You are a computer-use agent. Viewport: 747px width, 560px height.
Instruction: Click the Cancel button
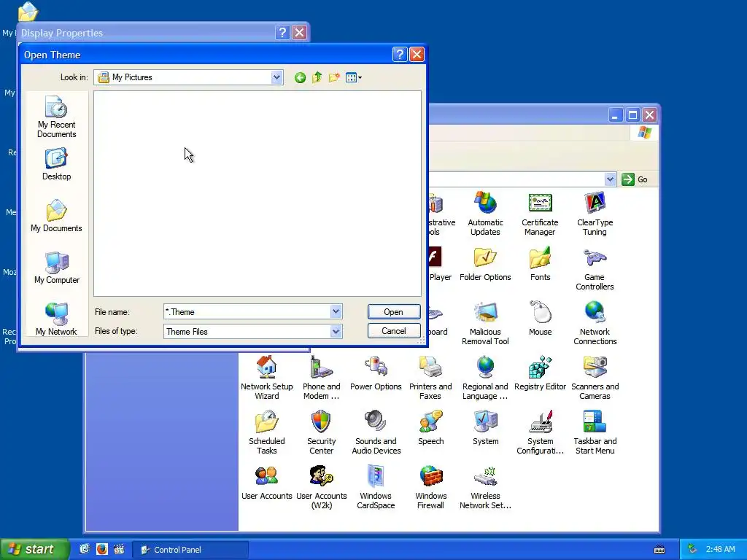pyautogui.click(x=393, y=331)
